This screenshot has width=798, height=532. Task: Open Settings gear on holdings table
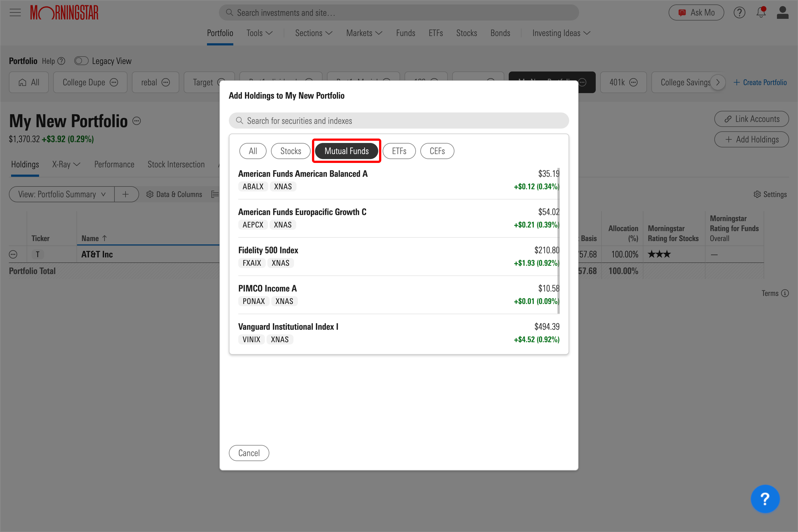coord(770,195)
